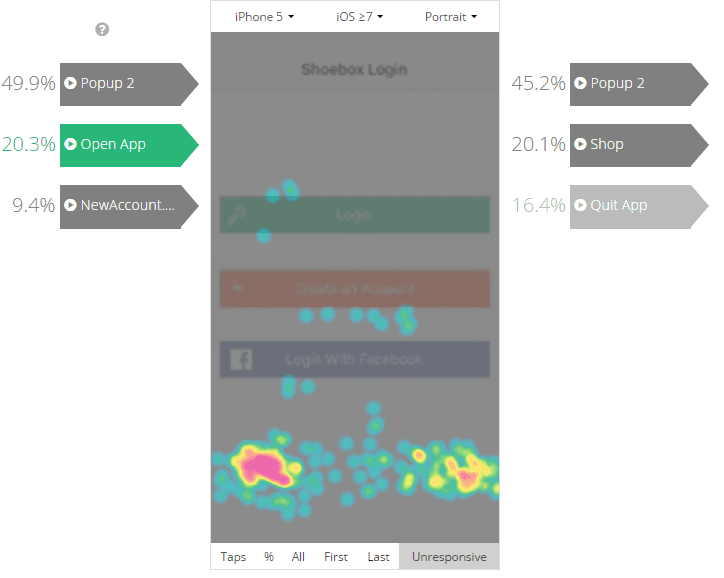This screenshot has height=578, width=724.
Task: Click play icon on right Popup 2
Action: [581, 84]
